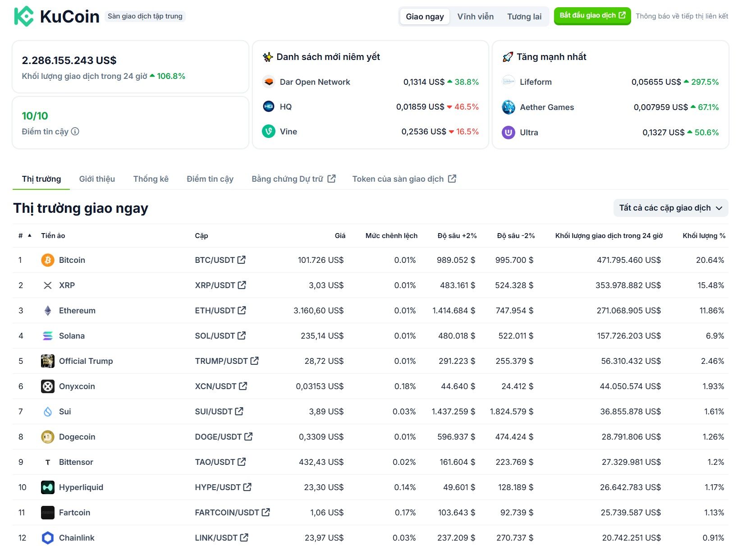Open the ETH/USDT pair link
The image size is (756, 546).
point(220,311)
